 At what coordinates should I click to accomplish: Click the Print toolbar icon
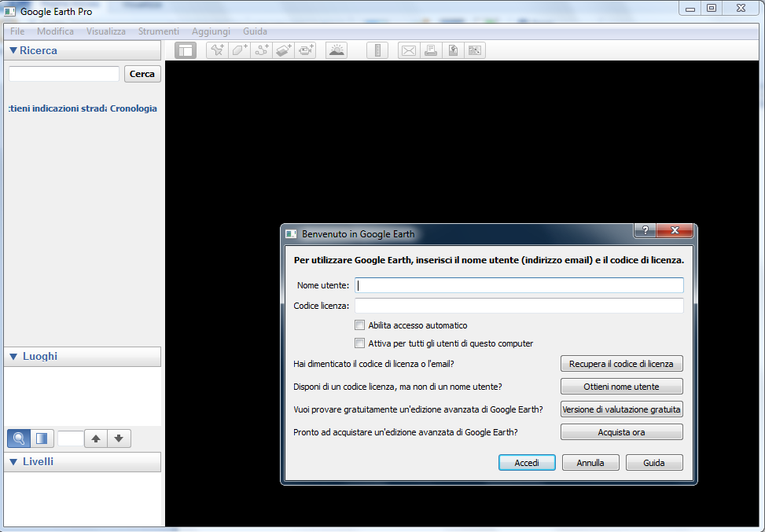(431, 50)
